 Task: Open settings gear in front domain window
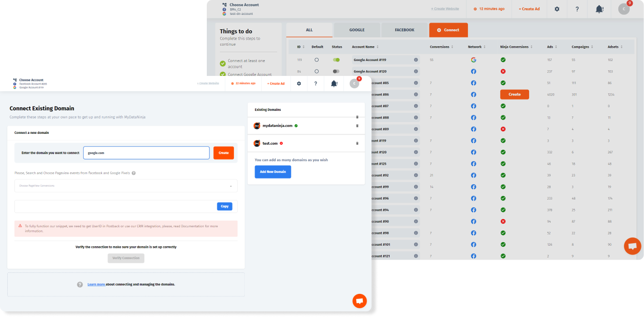coord(299,83)
